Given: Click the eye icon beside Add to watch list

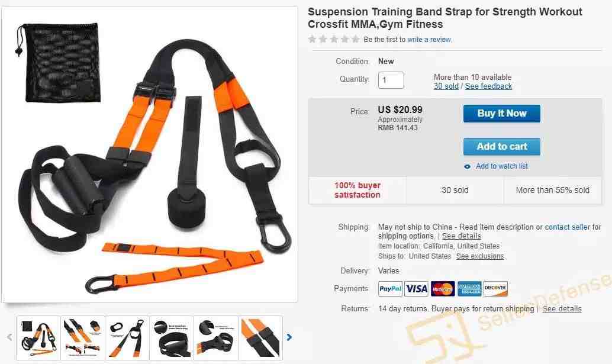Looking at the screenshot, I should coord(467,166).
